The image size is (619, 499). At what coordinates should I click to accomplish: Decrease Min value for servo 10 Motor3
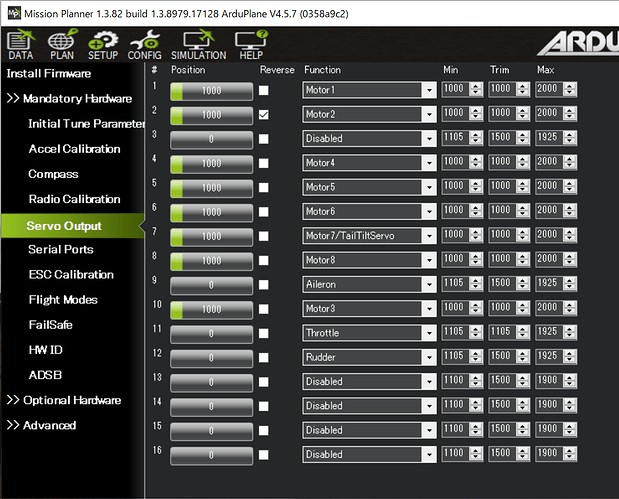tap(476, 311)
